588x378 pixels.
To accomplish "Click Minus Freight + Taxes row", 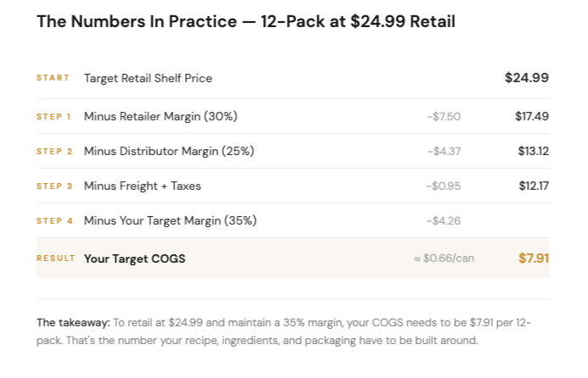I will click(293, 186).
